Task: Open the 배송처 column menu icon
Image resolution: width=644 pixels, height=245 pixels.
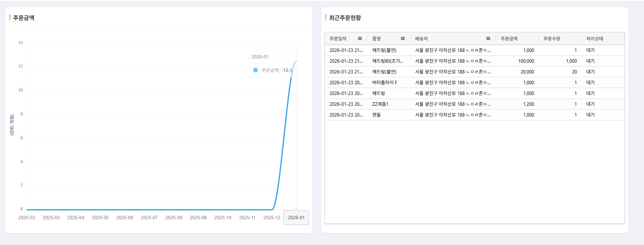Action: click(488, 38)
